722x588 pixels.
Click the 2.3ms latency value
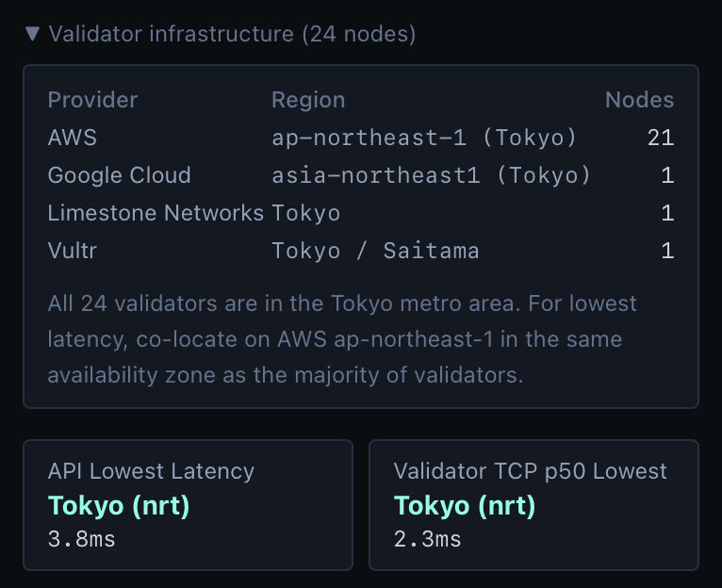pyautogui.click(x=427, y=539)
